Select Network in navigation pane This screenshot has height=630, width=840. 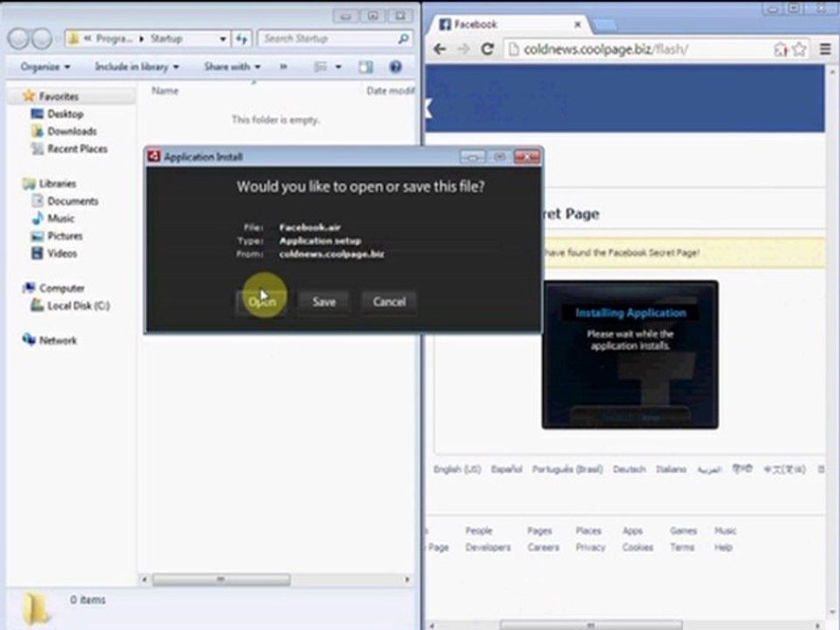coord(58,340)
